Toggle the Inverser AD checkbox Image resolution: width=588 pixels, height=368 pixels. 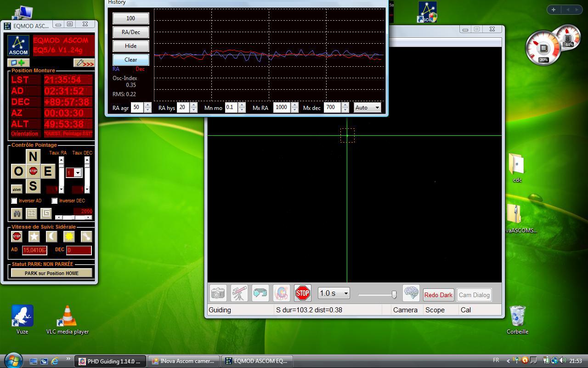14,201
